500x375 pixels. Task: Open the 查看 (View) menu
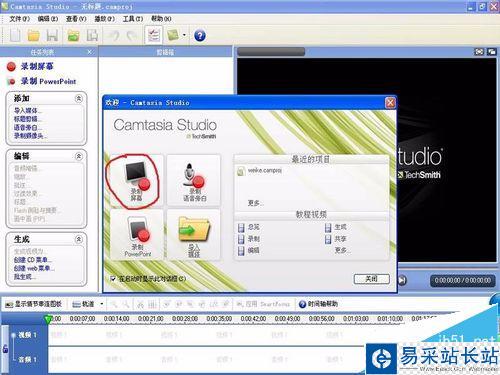(76, 19)
